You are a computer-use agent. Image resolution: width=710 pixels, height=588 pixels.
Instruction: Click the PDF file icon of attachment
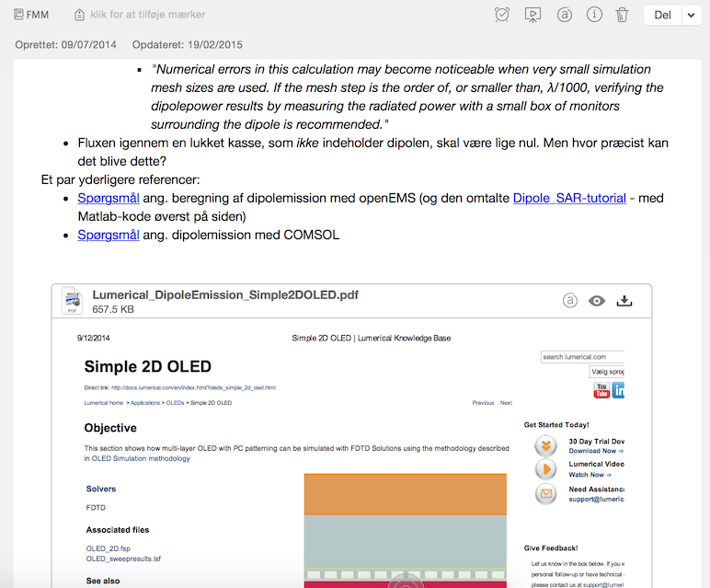click(x=72, y=300)
